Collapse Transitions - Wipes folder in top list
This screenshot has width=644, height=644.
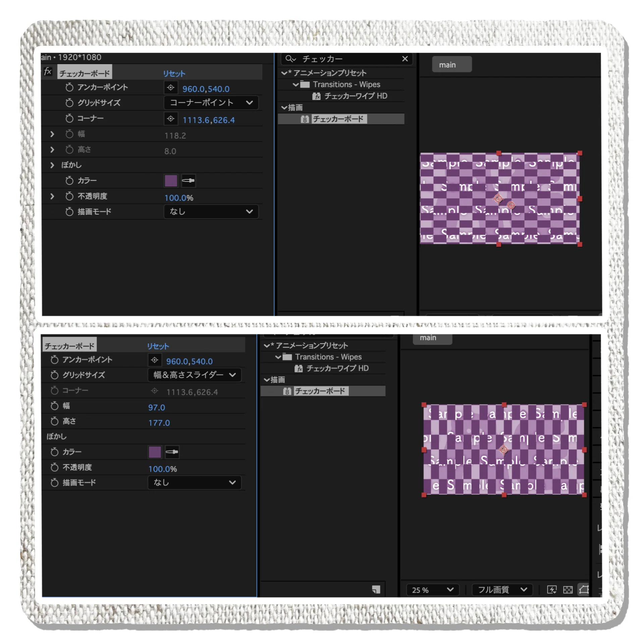click(x=296, y=84)
